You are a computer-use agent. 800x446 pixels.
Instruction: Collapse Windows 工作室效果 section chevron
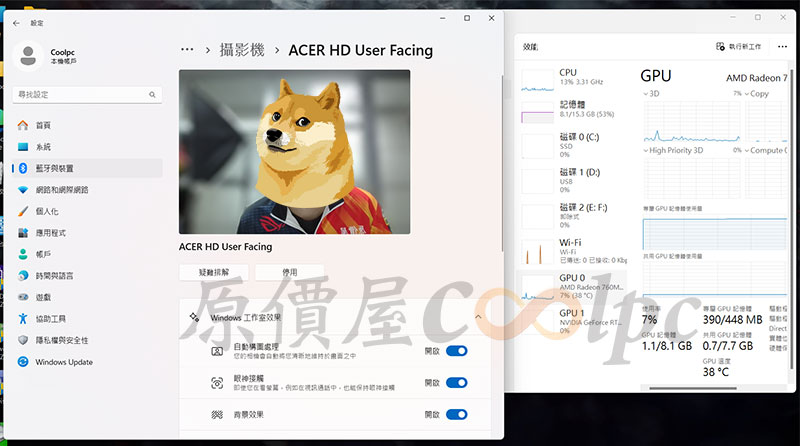478,317
